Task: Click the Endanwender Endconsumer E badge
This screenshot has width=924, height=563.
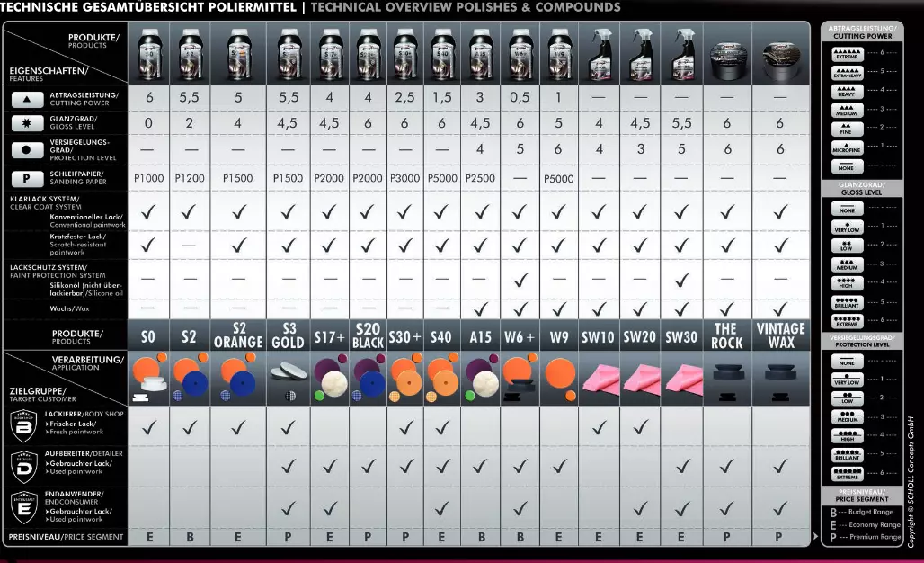Action: click(x=24, y=507)
